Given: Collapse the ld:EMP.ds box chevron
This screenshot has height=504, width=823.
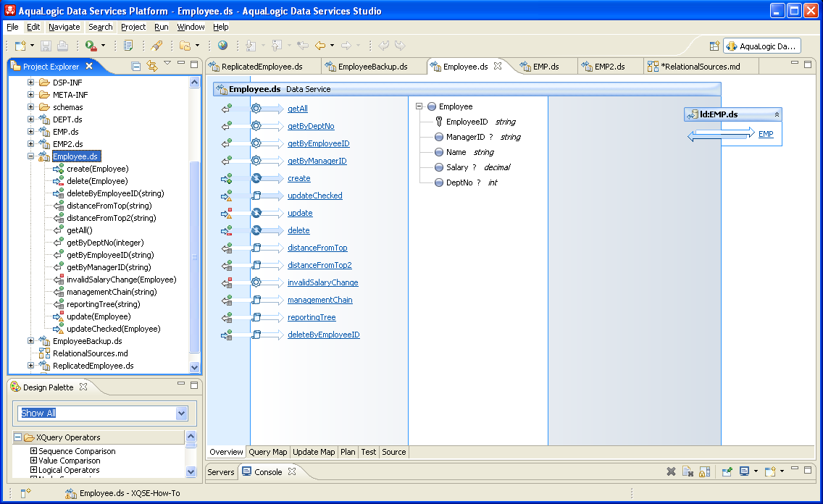Looking at the screenshot, I should click(777, 114).
